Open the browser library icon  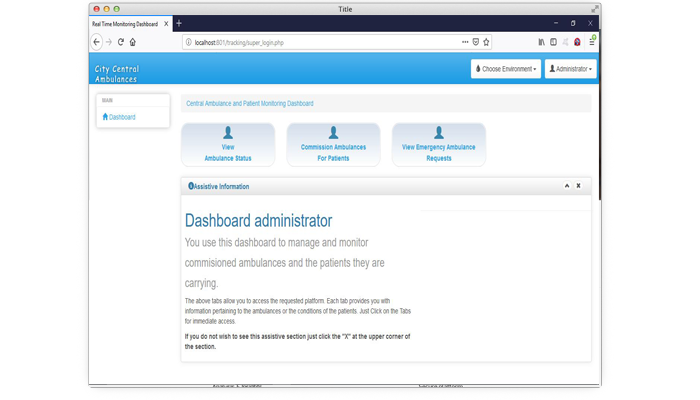(x=541, y=42)
